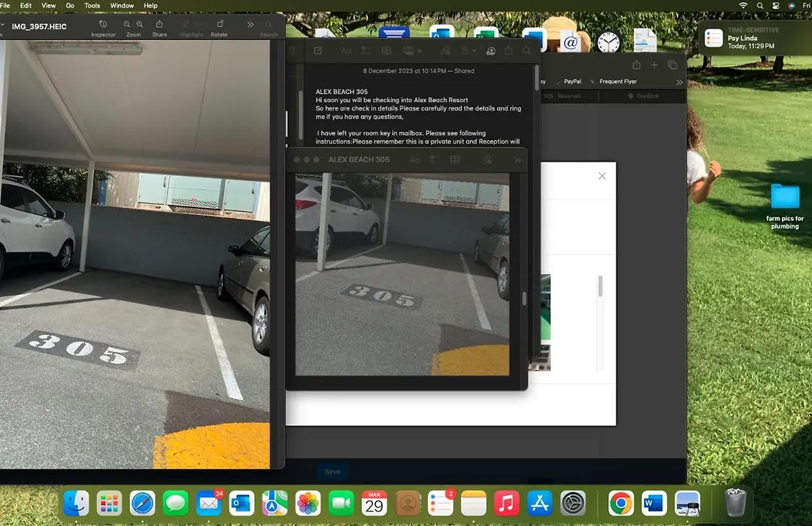Open the Notes media dropdown arrow
This screenshot has width=812, height=526.
(x=419, y=51)
